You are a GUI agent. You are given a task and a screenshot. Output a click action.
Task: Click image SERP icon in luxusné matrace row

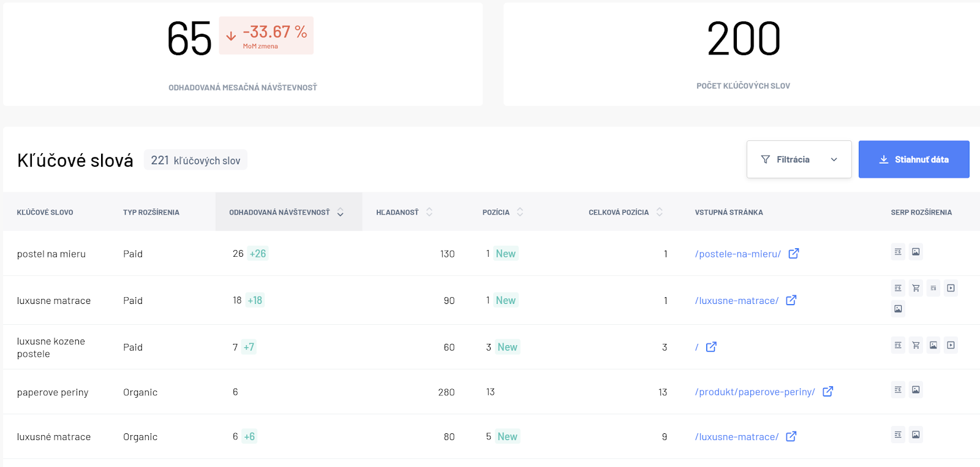[916, 435]
